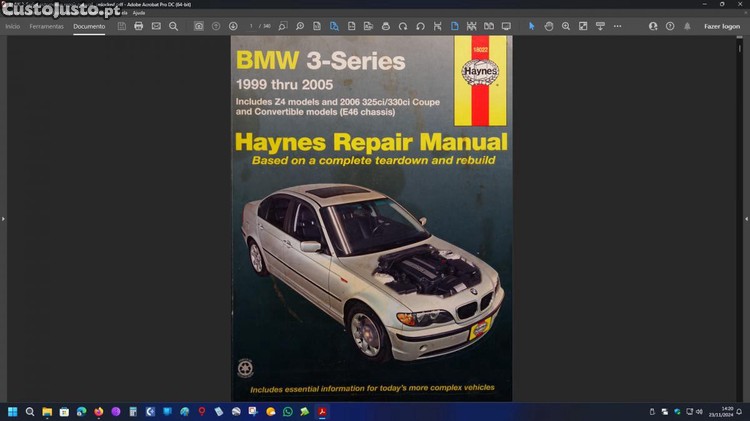Rotate the page clockwise
750x421 pixels.
[x=403, y=26]
